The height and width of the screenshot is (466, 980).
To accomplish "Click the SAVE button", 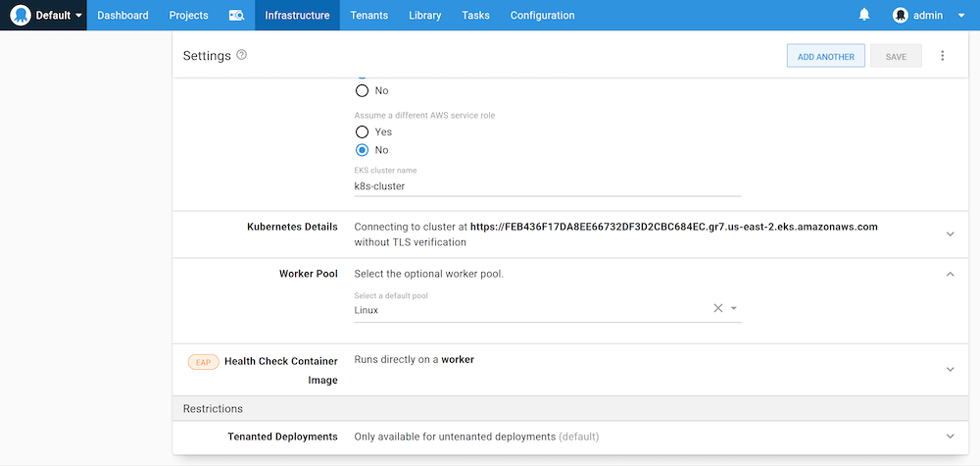I will click(x=896, y=57).
